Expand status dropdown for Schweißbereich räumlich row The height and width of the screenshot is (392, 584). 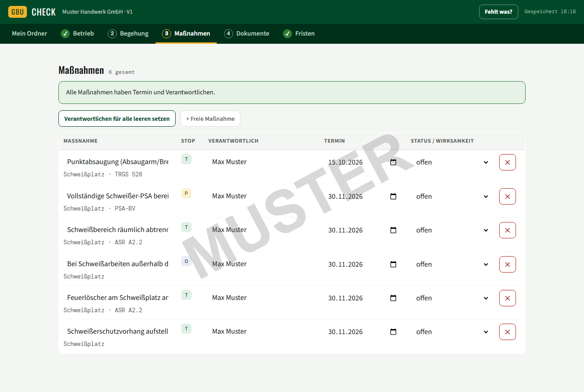point(452,230)
